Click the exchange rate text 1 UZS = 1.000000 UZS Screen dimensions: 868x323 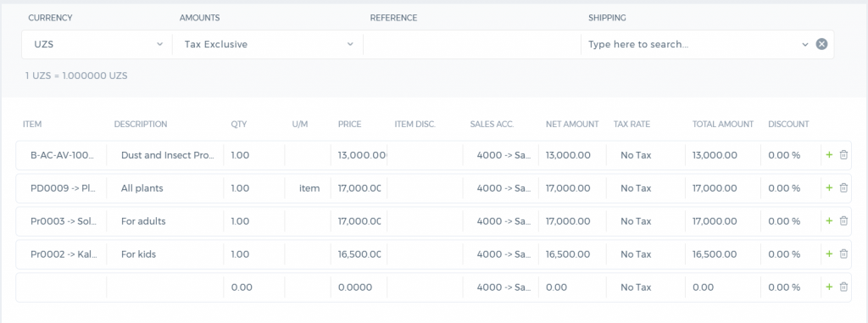click(76, 75)
